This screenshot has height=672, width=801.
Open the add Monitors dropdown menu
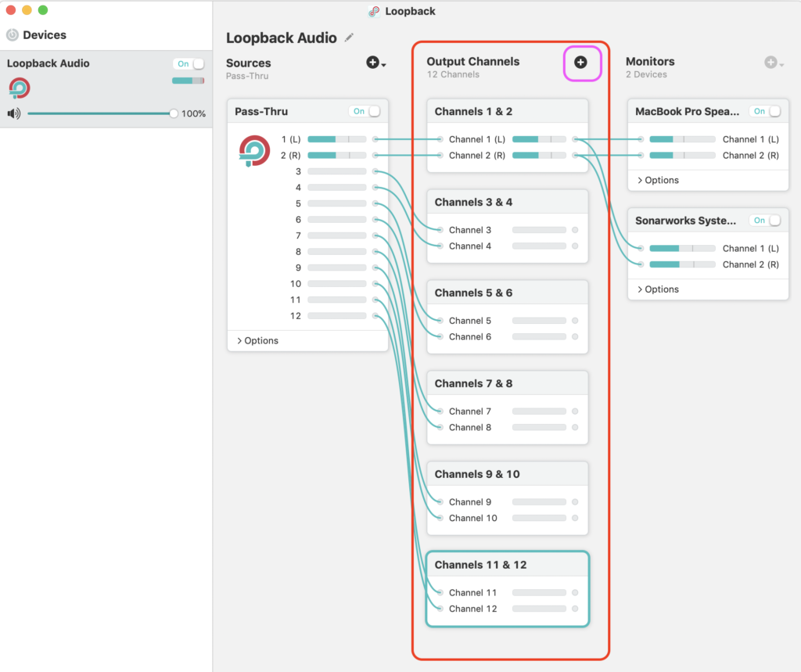pos(774,63)
